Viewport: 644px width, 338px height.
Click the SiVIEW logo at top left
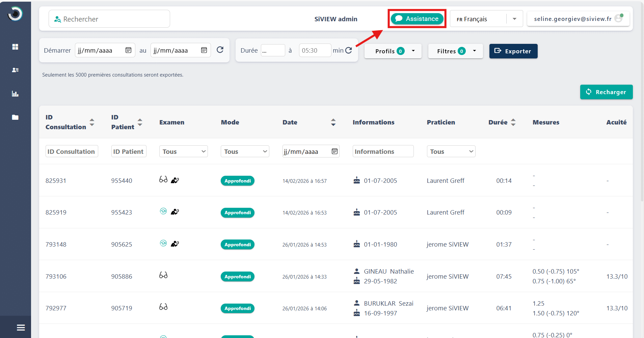point(15,14)
